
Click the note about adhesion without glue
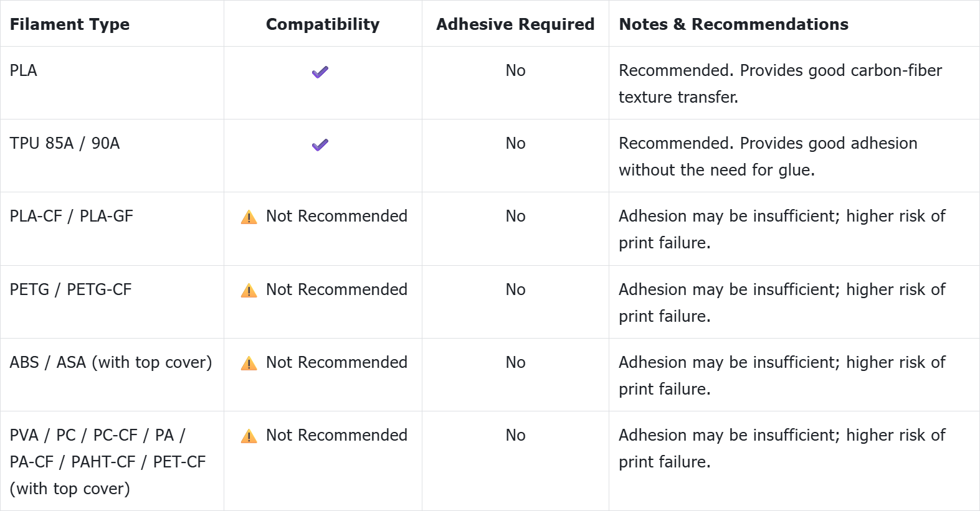768,156
